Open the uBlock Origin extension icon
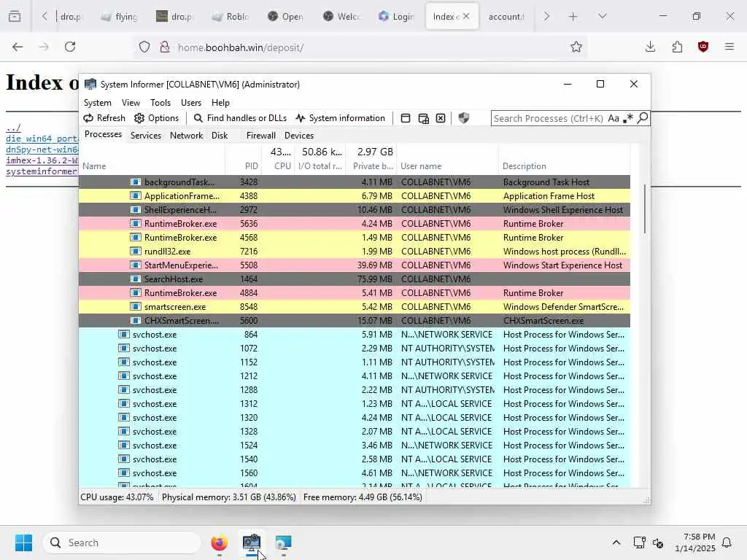This screenshot has height=560, width=747. click(703, 47)
